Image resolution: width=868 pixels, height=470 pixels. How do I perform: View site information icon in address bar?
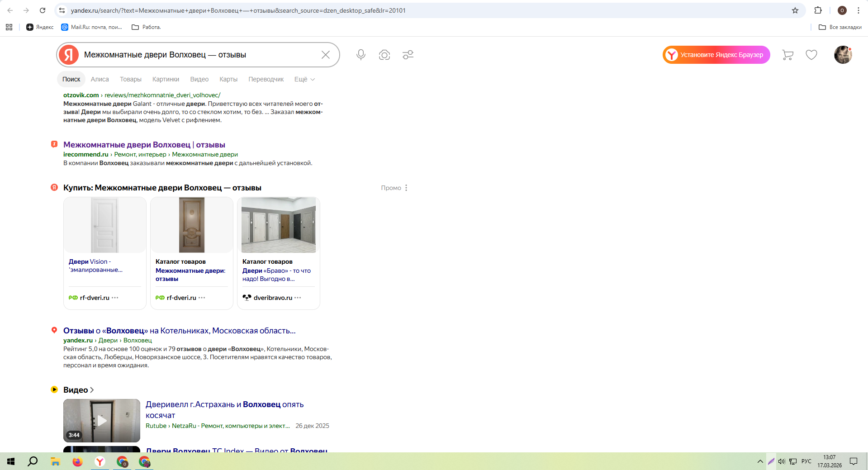click(62, 10)
